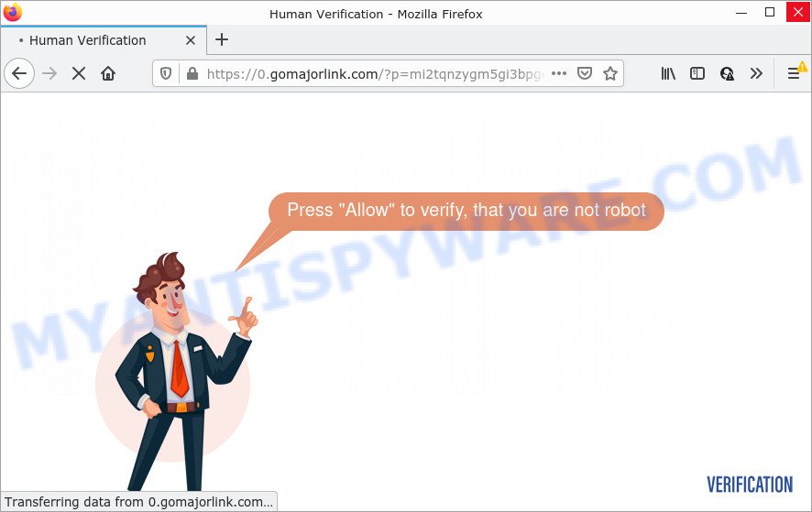The image size is (812, 512).
Task: Close the Human Verification tab
Action: (191, 40)
